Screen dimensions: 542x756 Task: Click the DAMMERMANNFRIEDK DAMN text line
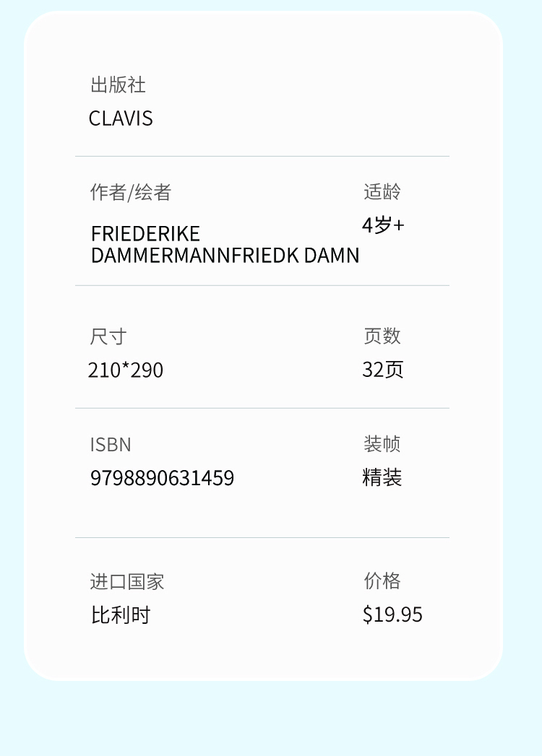tap(225, 255)
